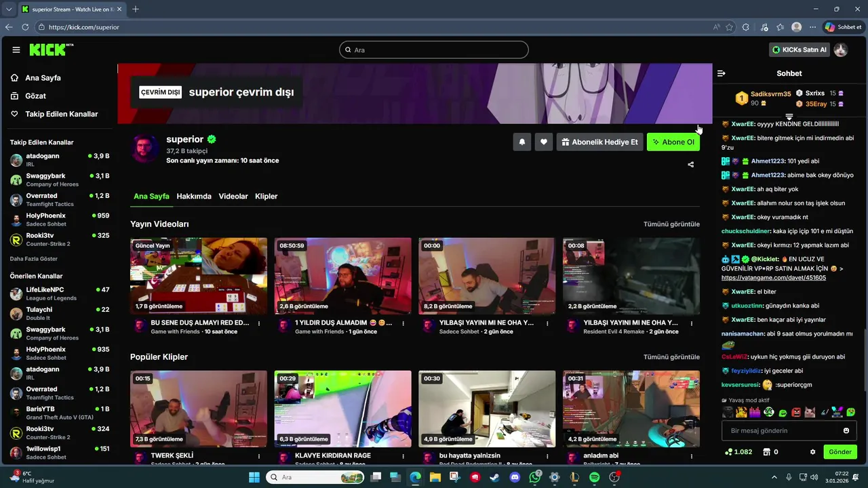The width and height of the screenshot is (868, 488).
Task: Open Windows Start menu
Action: tap(254, 477)
